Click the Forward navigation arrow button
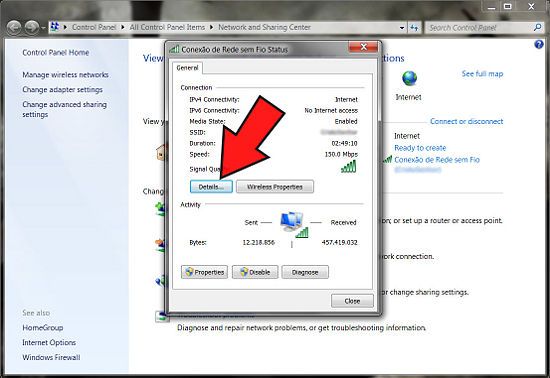The width and height of the screenshot is (550, 378). 32,27
